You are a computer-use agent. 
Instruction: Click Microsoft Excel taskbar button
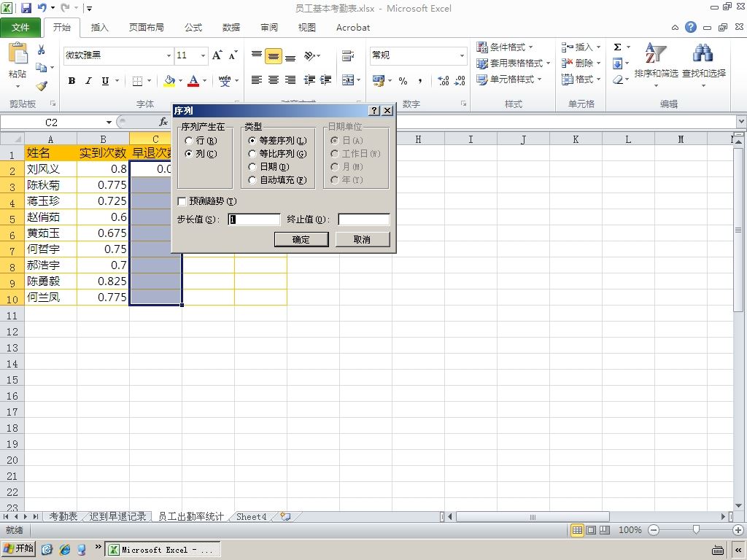tap(163, 550)
